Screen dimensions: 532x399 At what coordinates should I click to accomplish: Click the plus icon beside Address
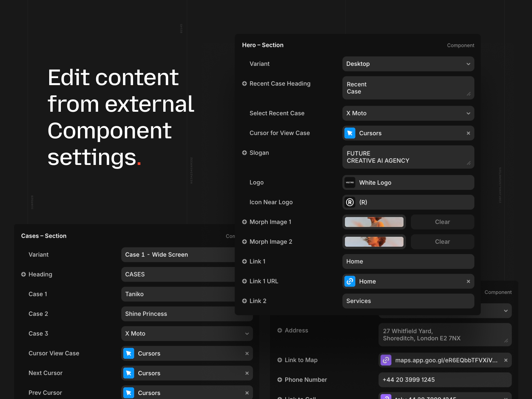click(280, 331)
